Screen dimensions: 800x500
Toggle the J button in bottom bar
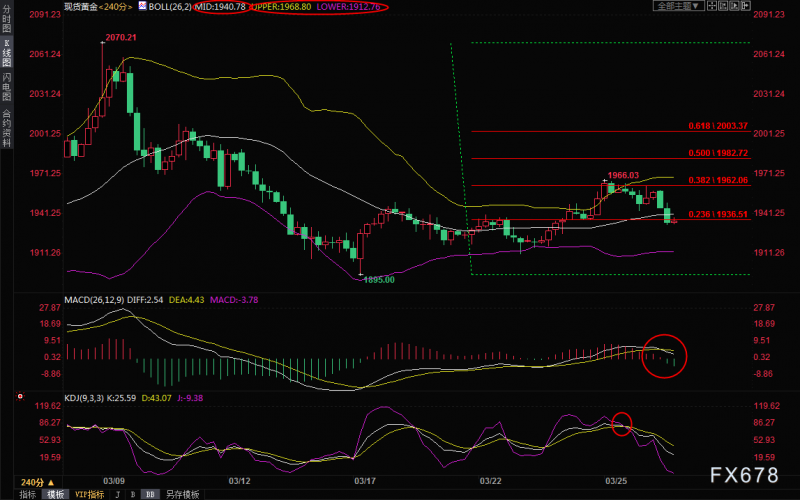[x=116, y=494]
